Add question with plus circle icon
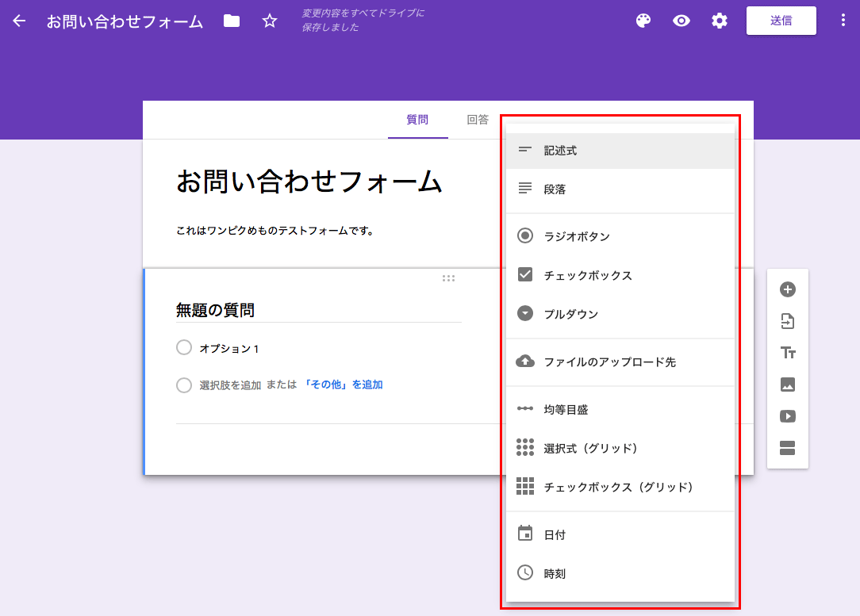The width and height of the screenshot is (860, 616). coord(788,289)
